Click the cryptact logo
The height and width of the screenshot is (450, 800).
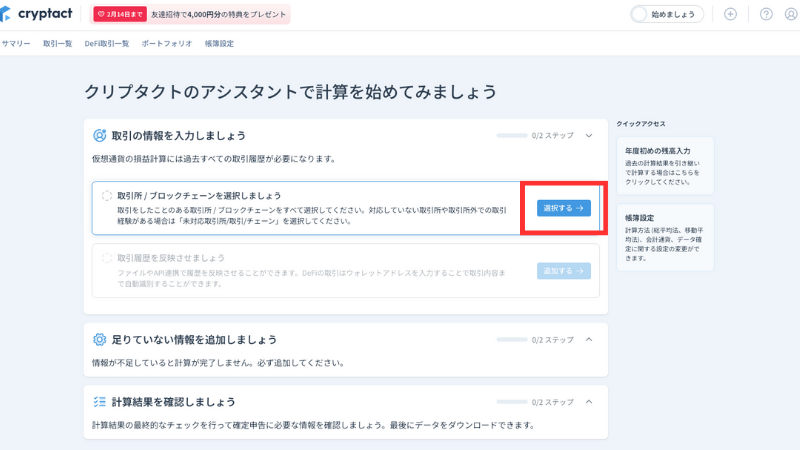[36, 14]
